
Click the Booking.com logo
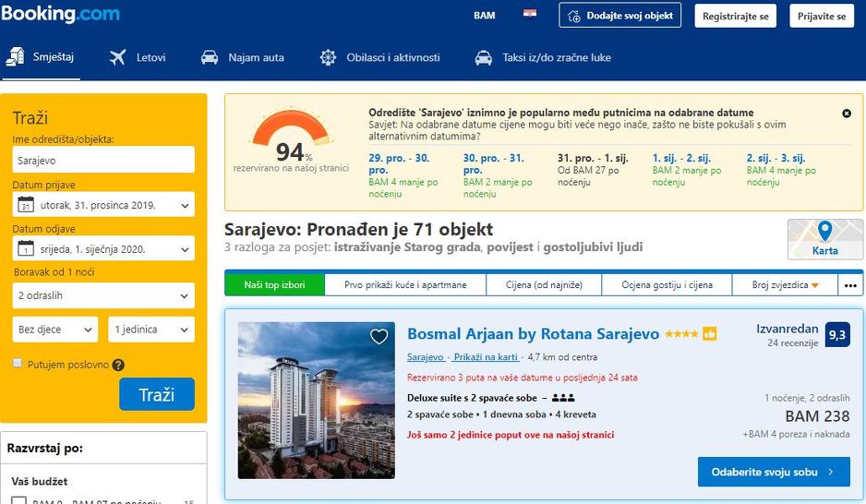click(x=60, y=14)
